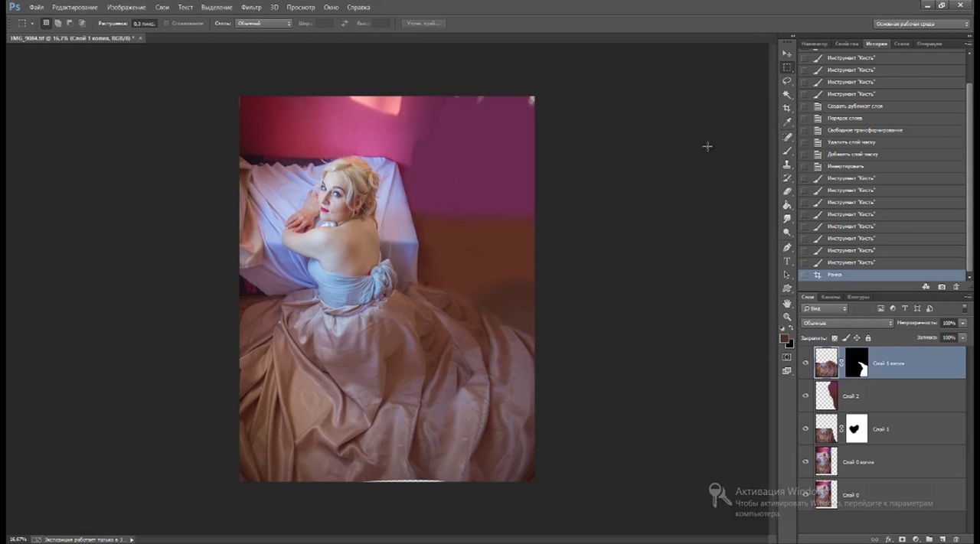
Task: Select the History Brush tool
Action: (787, 178)
